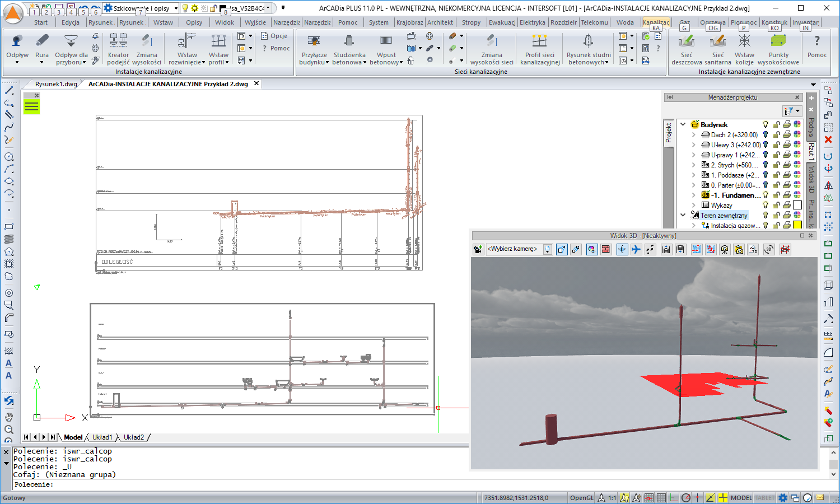Image resolution: width=840 pixels, height=504 pixels.
Task: Click footsteps walk mode icon in 3D view
Action: (650, 249)
